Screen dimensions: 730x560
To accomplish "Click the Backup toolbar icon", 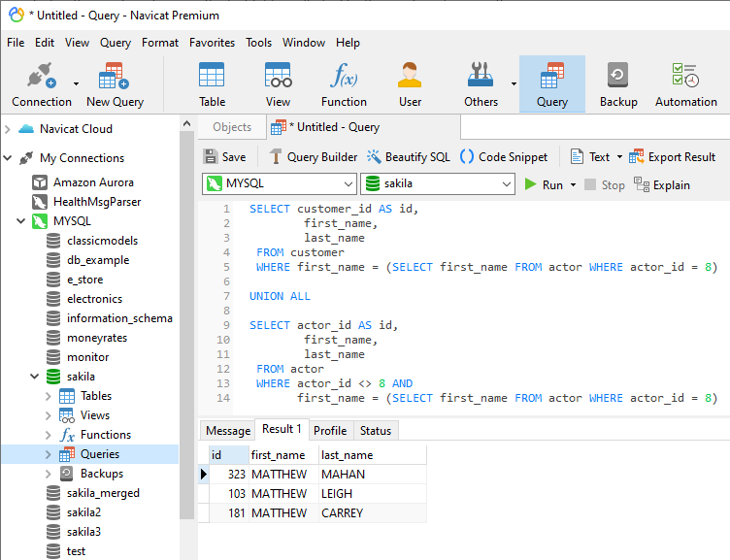I will point(618,84).
